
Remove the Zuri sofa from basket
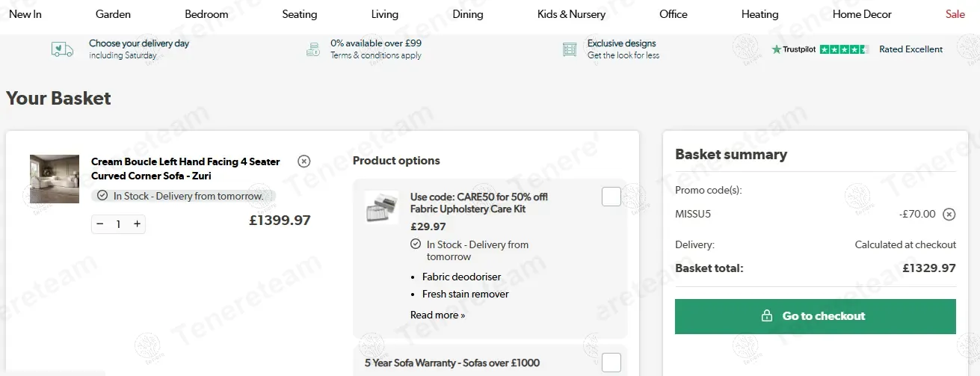(303, 161)
